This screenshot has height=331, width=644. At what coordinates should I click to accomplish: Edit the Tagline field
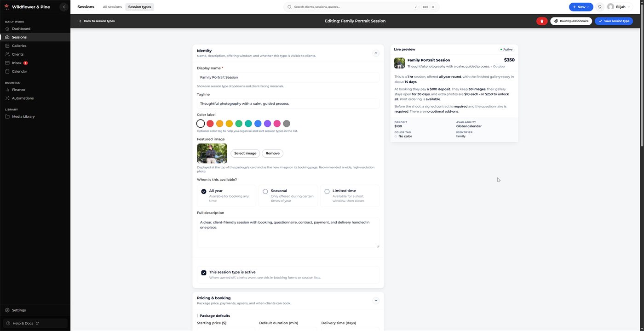click(288, 103)
